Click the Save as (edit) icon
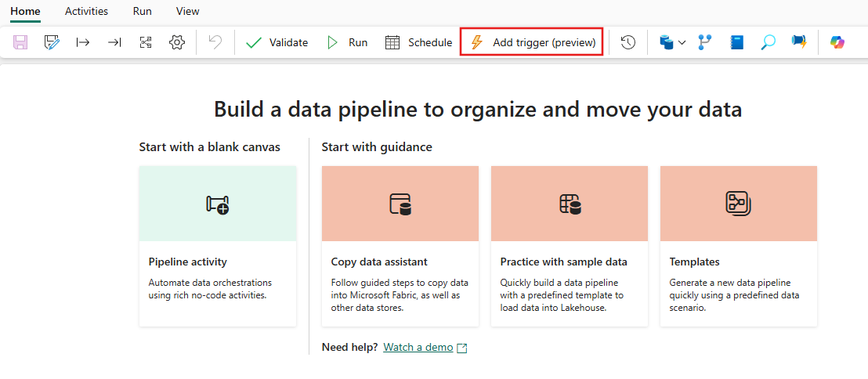 [x=52, y=42]
